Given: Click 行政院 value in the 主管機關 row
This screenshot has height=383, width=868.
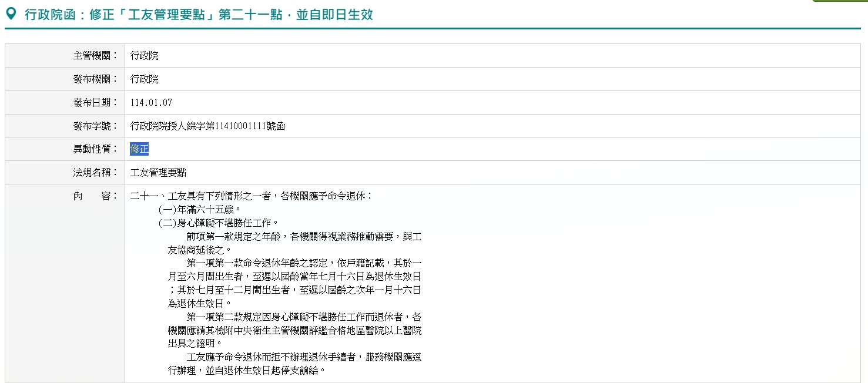Looking at the screenshot, I should [145, 56].
